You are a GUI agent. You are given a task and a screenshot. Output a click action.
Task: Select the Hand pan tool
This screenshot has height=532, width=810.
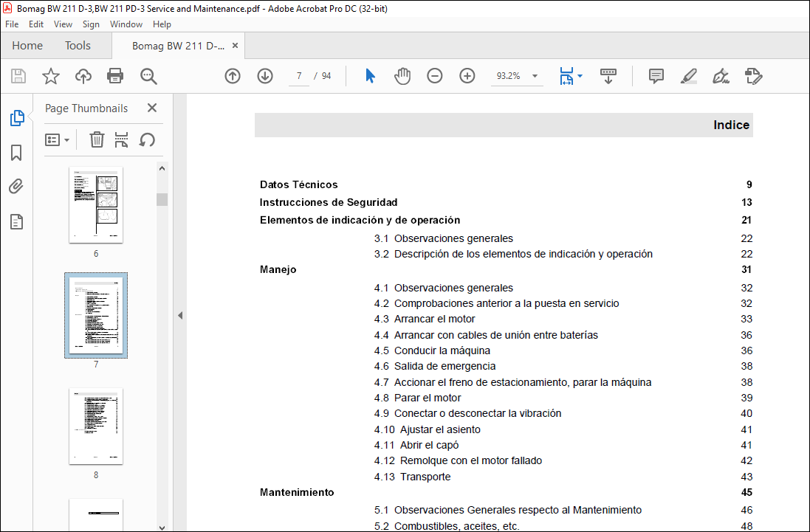(x=402, y=76)
